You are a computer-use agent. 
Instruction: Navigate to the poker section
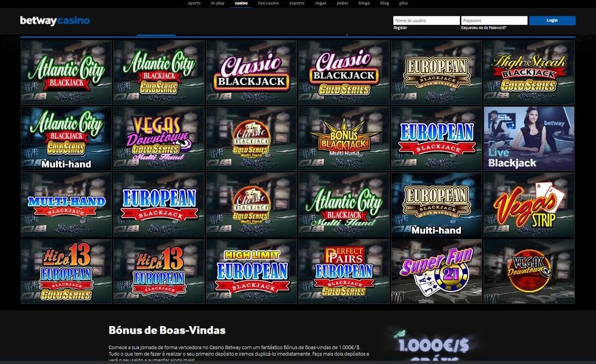342,3
